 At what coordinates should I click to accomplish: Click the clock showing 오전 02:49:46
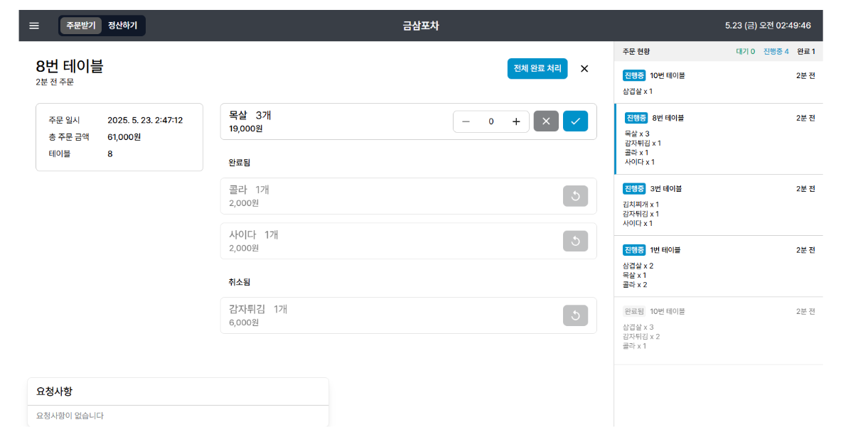785,26
